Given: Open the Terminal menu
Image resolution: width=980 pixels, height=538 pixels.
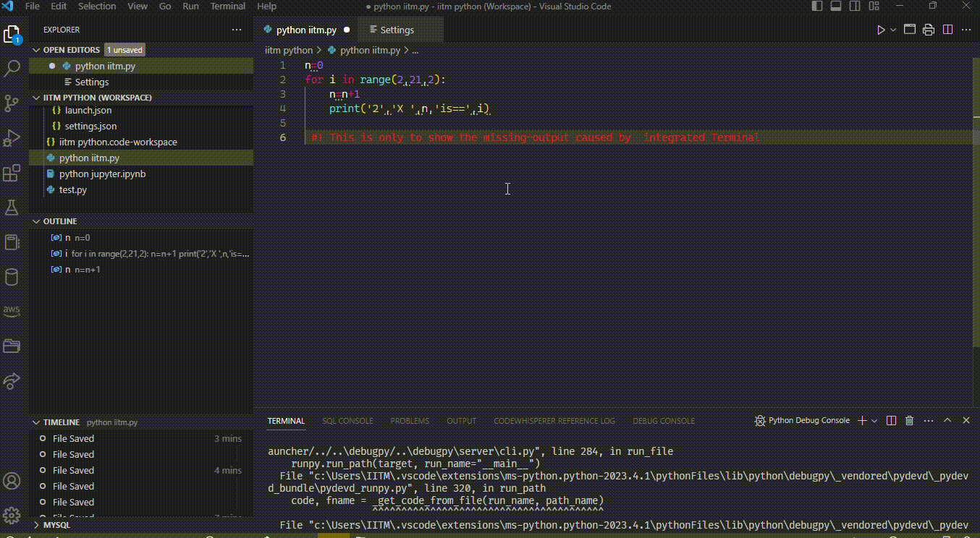Looking at the screenshot, I should [x=227, y=7].
